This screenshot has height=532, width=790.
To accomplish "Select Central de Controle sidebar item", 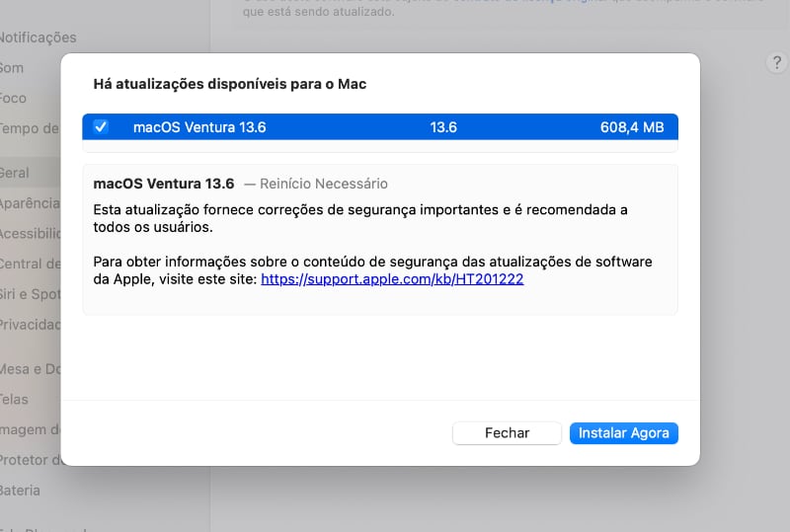I will coord(30,264).
